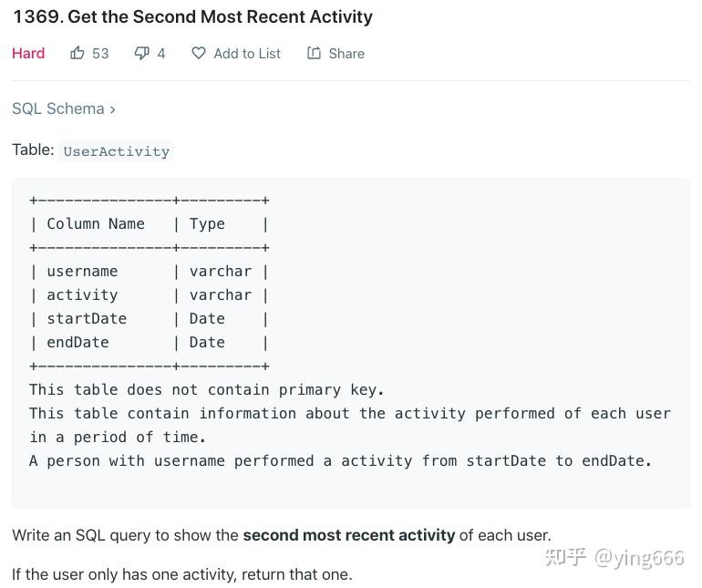
Task: Expand the SQL Schema chevron arrow
Action: click(113, 108)
